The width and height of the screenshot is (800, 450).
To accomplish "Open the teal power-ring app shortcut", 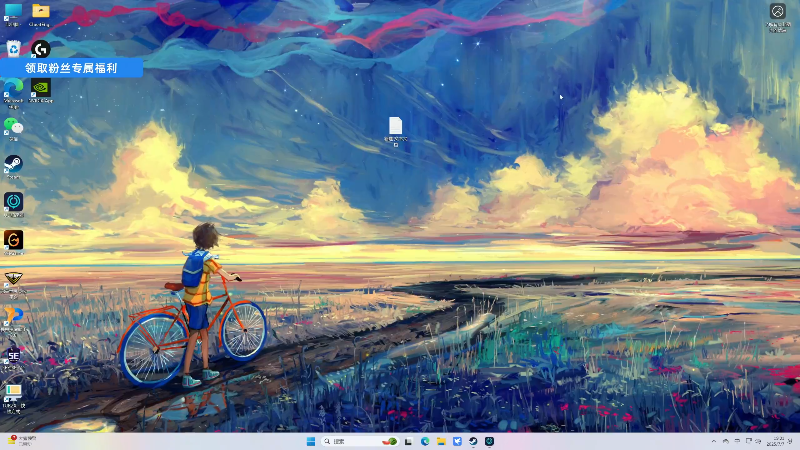I will click(13, 205).
